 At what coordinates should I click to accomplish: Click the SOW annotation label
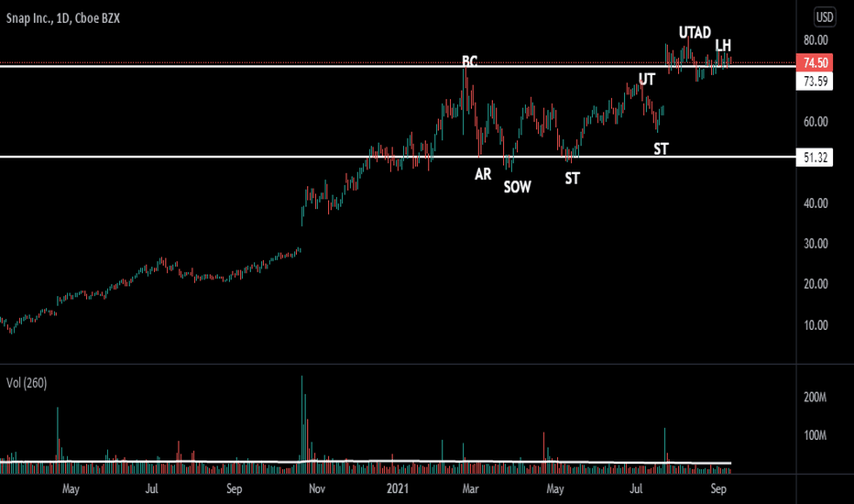tap(517, 188)
